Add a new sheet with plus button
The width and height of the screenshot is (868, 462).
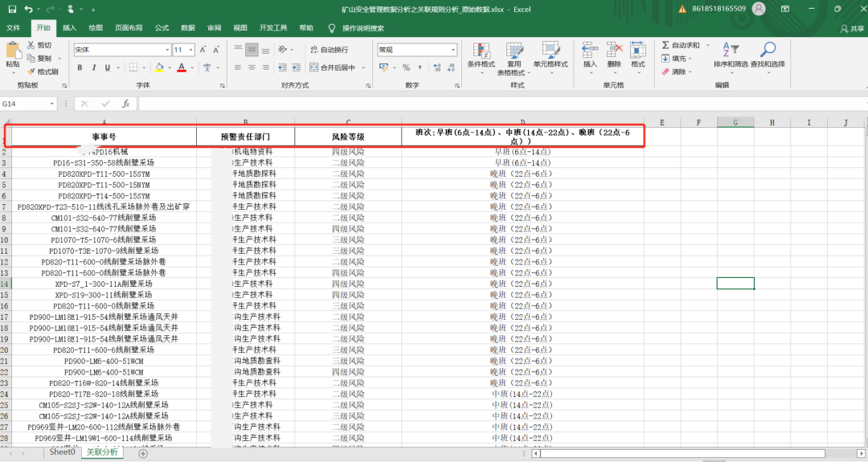[x=143, y=453]
